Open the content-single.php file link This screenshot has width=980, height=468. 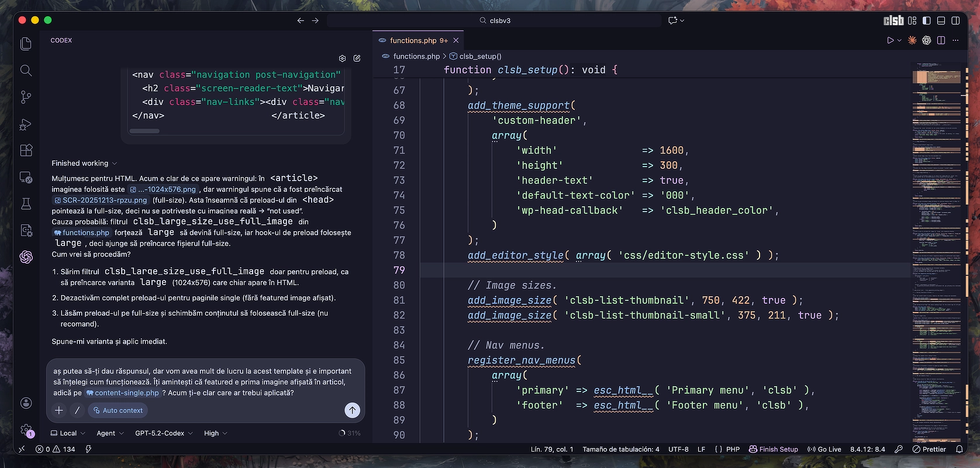126,393
